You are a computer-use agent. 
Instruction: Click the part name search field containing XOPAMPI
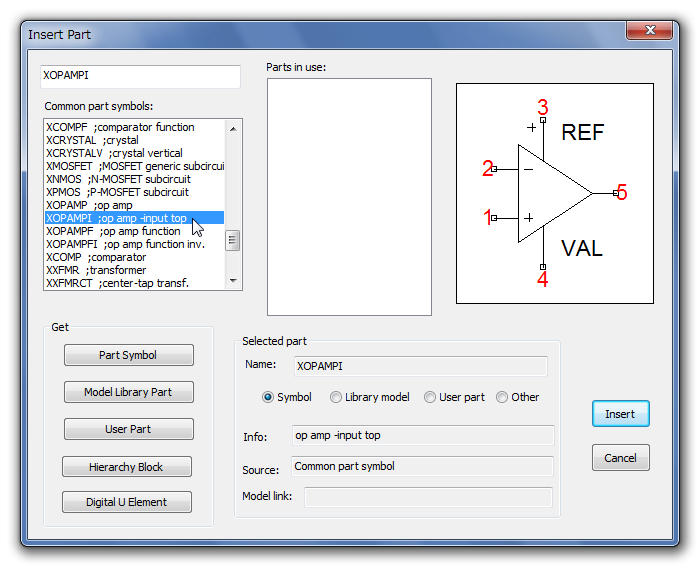point(141,76)
